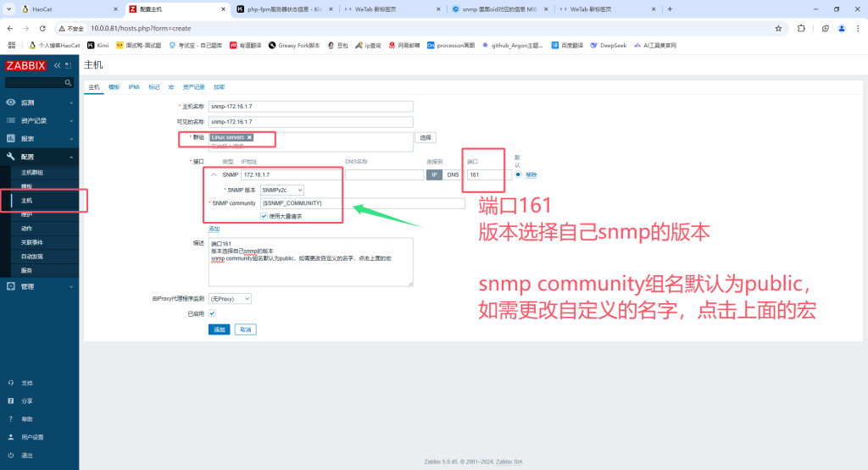Open the 用户设置 user settings item
Image resolution: width=868 pixels, height=470 pixels.
coord(32,437)
